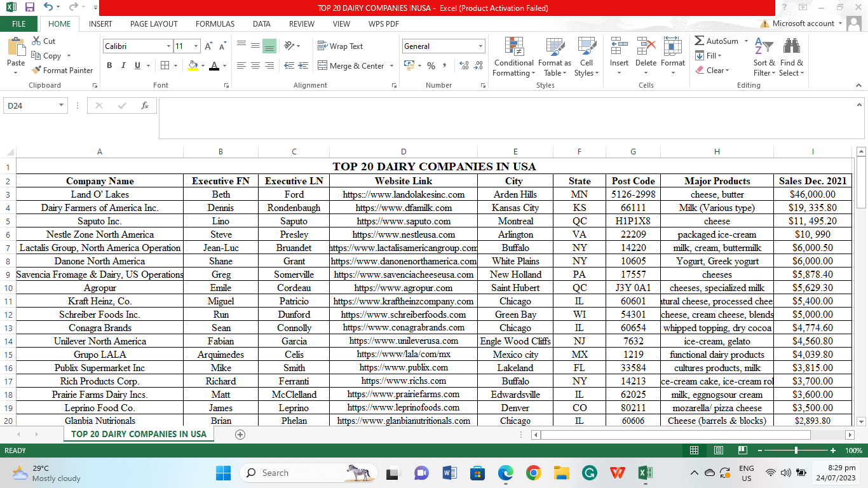Click Decrease Decimal icon
The height and width of the screenshot is (488, 868).
(478, 65)
